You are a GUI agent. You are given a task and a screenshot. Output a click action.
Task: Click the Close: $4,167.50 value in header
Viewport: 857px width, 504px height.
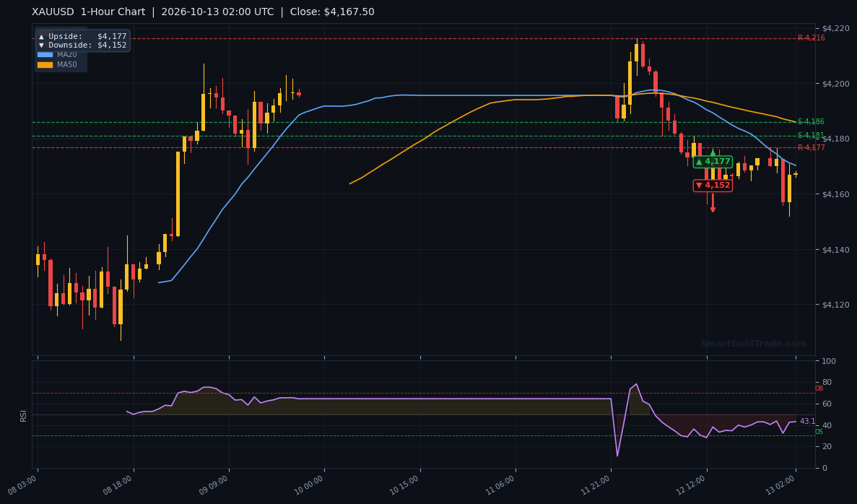[x=332, y=12]
